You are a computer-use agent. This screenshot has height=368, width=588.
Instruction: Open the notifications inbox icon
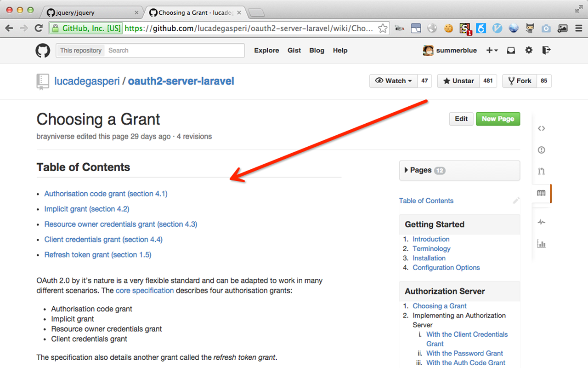click(x=511, y=51)
